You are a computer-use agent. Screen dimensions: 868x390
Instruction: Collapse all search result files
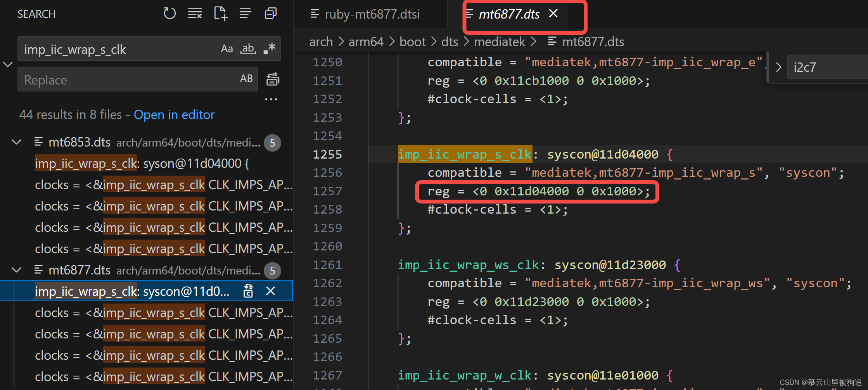(270, 13)
